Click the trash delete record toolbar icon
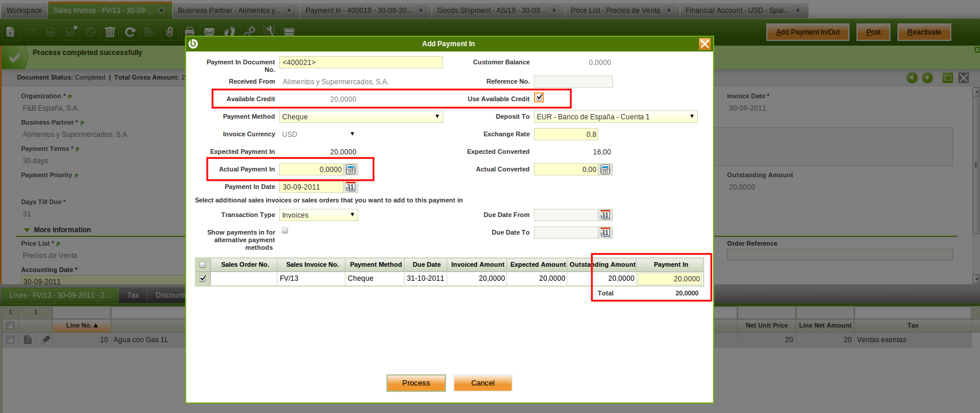This screenshot has height=413, width=980. click(x=110, y=32)
